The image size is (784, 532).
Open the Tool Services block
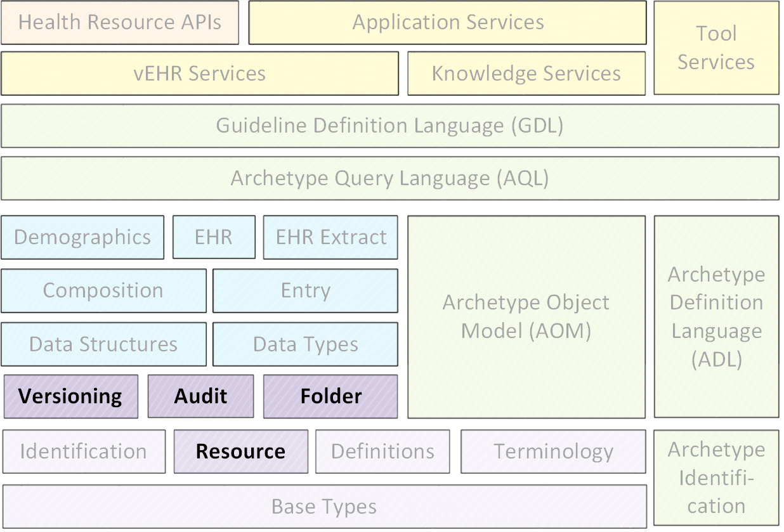[716, 48]
